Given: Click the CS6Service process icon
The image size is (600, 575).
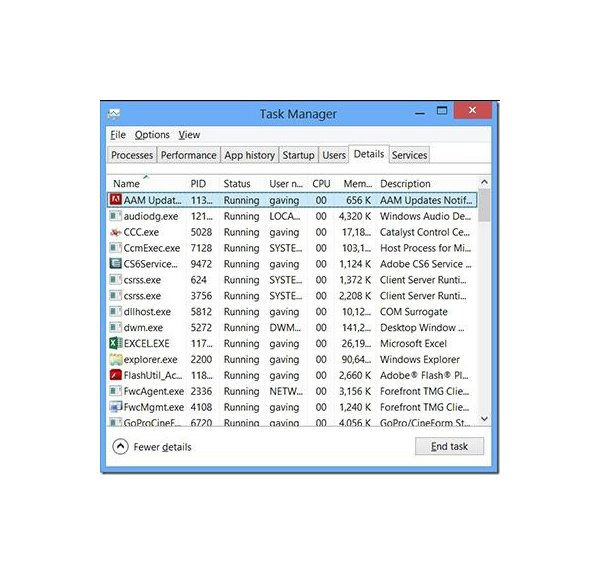Looking at the screenshot, I should pos(116,264).
